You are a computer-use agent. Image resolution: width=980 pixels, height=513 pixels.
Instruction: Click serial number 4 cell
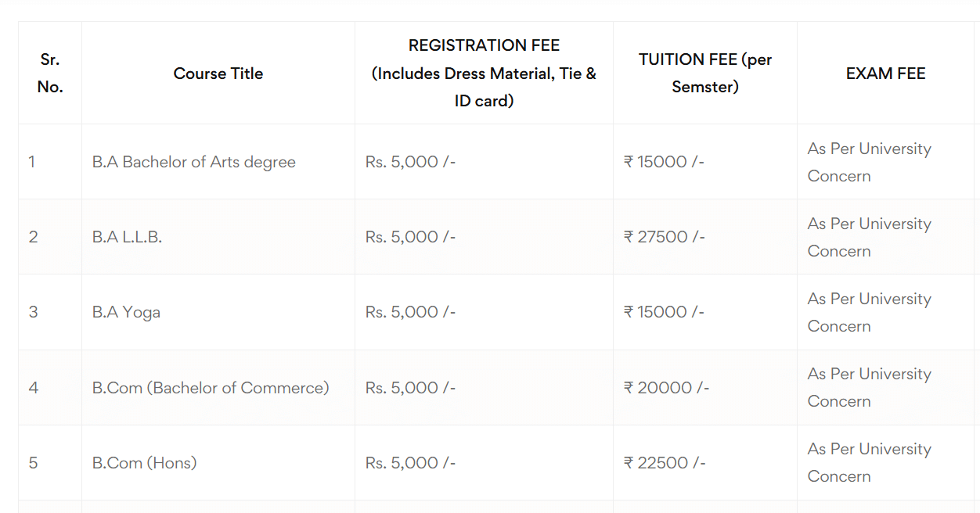tap(33, 388)
